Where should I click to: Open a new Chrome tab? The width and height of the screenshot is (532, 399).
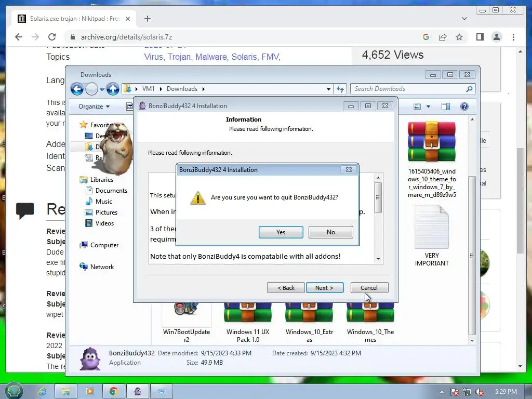tap(147, 19)
